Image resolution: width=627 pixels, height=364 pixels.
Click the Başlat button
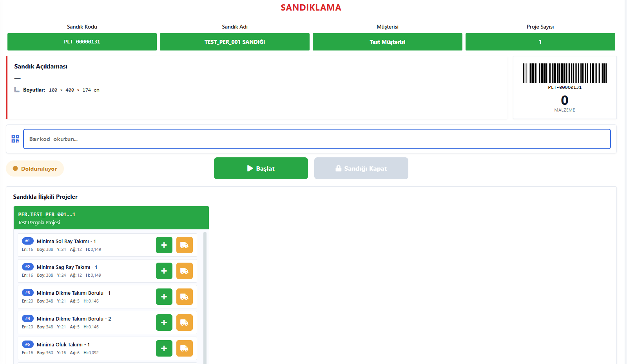coord(261,168)
